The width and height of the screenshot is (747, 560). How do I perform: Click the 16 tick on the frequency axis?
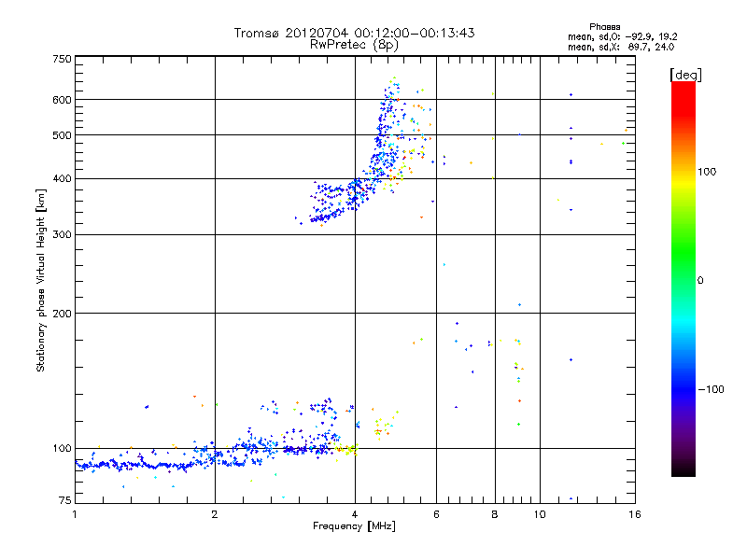click(x=634, y=514)
